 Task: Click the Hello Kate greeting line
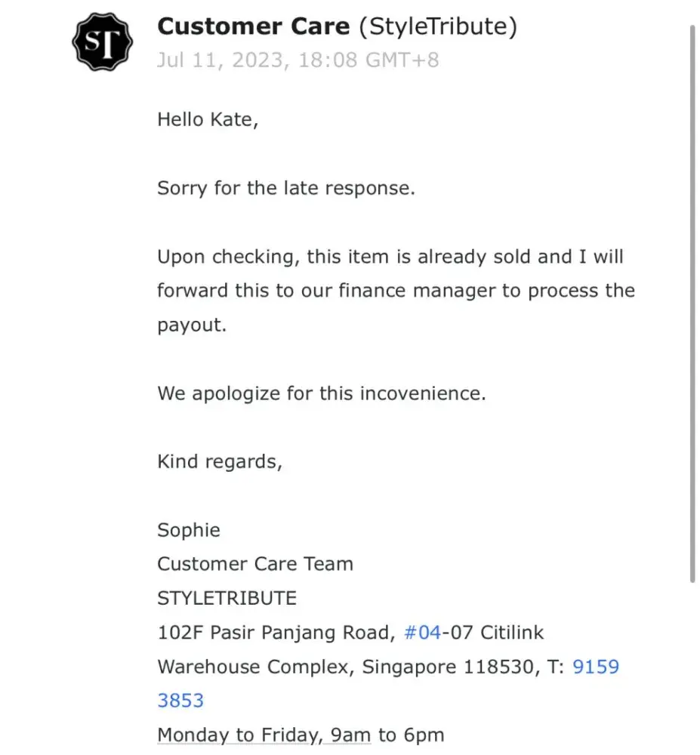[208, 119]
